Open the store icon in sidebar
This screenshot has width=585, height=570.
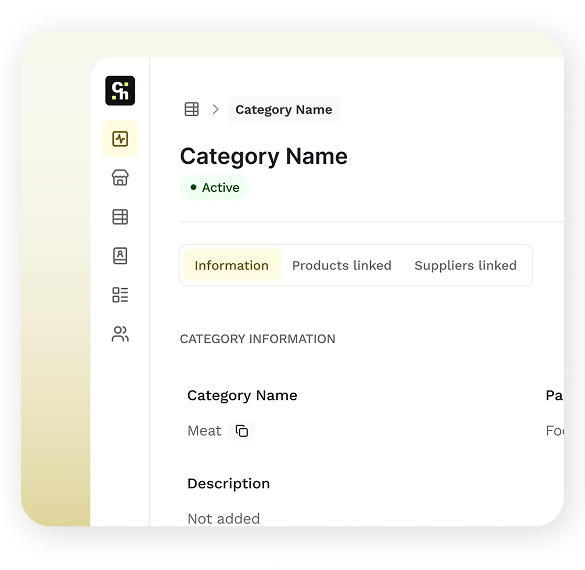click(120, 178)
